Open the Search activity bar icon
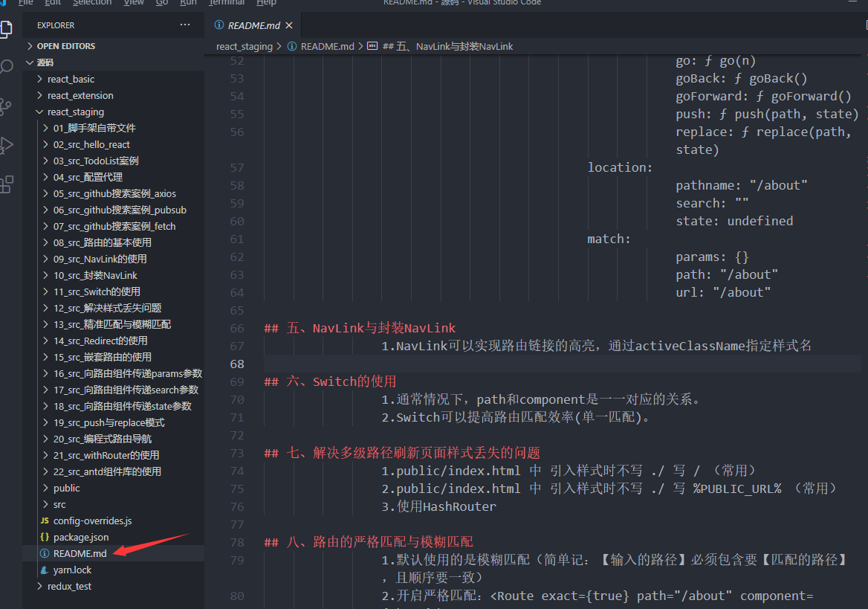Image resolution: width=868 pixels, height=609 pixels. (5, 67)
